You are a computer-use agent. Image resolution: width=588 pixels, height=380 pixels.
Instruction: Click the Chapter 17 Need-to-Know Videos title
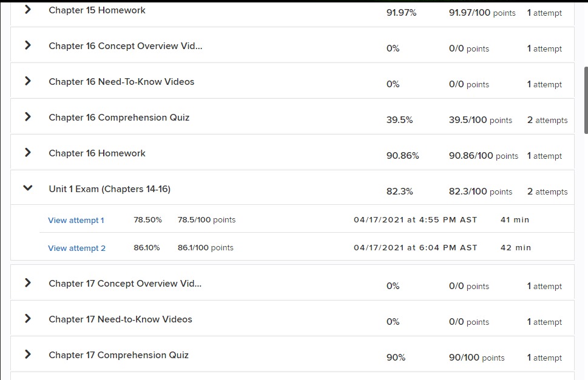tap(120, 319)
